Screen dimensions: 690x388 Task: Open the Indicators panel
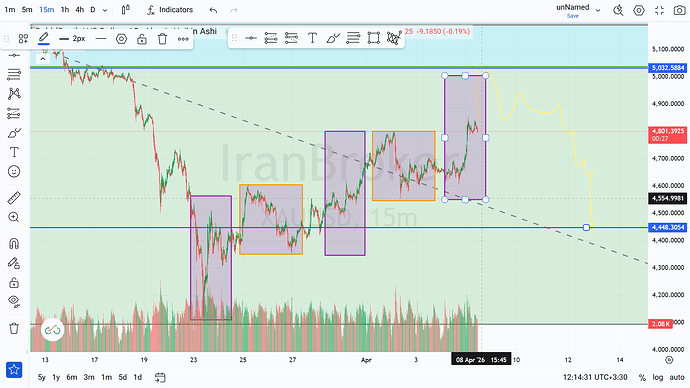[170, 10]
